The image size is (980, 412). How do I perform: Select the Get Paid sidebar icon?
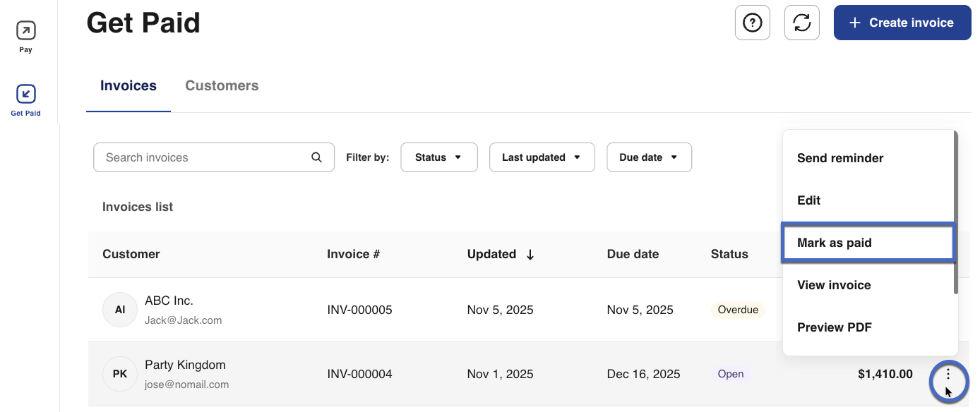(26, 95)
